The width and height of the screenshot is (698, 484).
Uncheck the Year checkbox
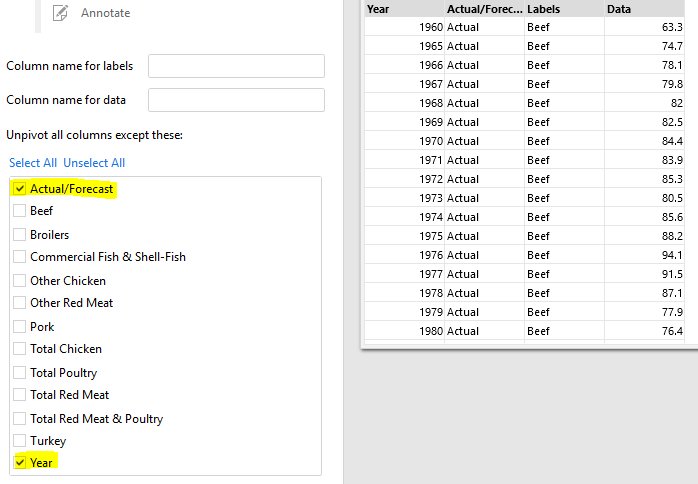coord(20,463)
